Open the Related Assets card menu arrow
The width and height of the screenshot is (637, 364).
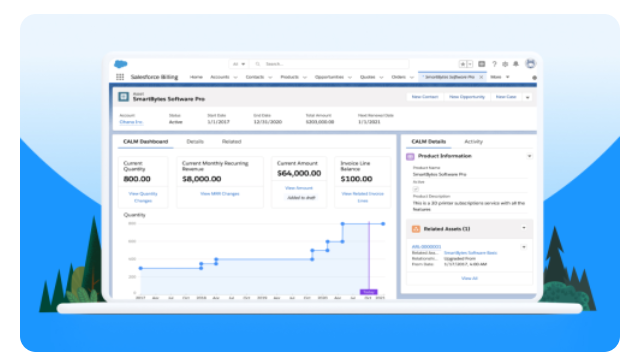click(x=524, y=228)
